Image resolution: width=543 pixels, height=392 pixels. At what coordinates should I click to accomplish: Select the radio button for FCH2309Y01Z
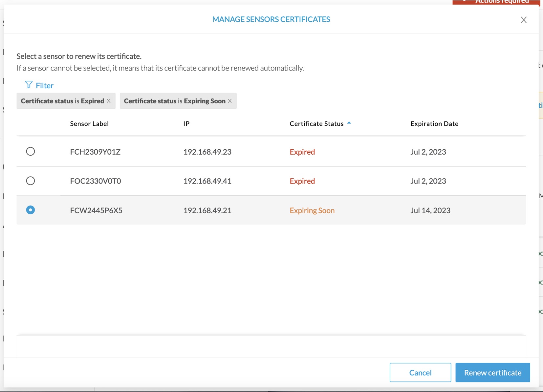point(31,151)
